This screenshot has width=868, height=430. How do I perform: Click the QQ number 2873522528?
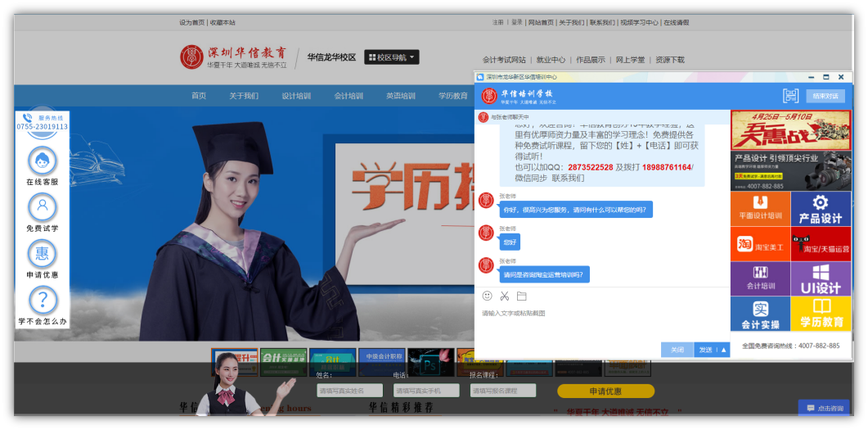coord(590,167)
